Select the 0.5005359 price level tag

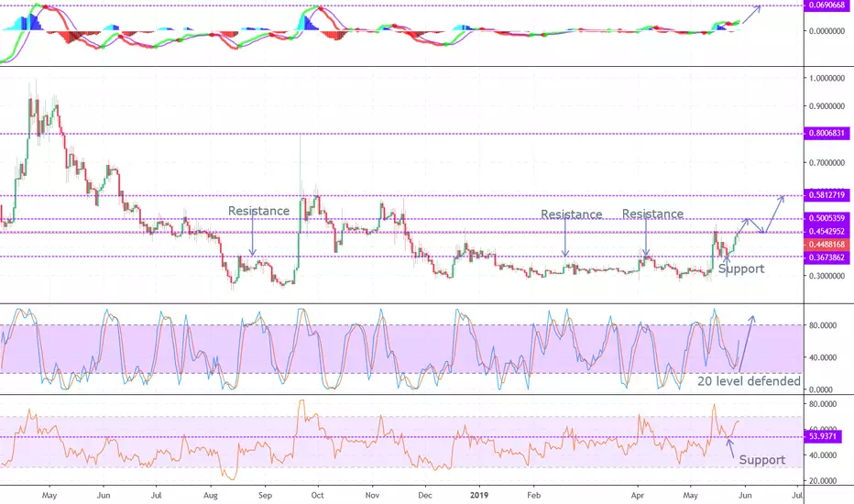click(x=827, y=218)
